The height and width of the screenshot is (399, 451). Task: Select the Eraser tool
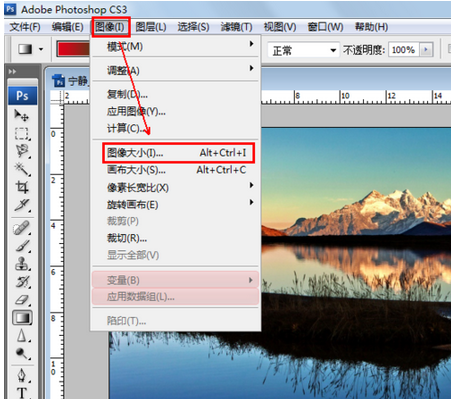click(22, 300)
